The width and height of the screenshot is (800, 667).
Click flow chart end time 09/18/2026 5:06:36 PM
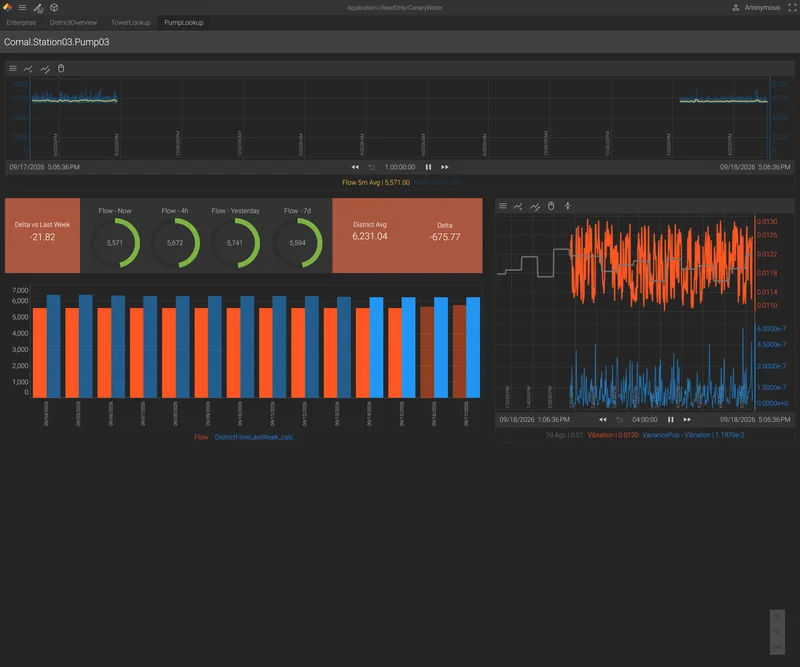[755, 167]
